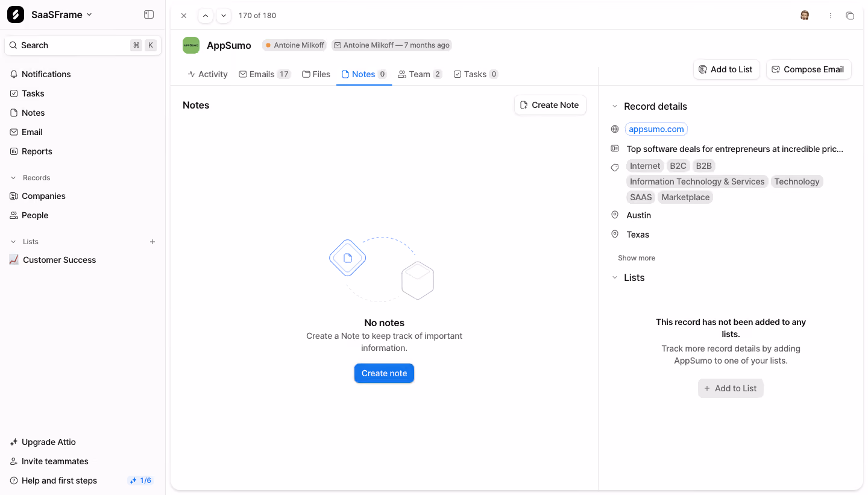Go to previous record arrow
Screen dimensions: 868x495
coord(206,16)
